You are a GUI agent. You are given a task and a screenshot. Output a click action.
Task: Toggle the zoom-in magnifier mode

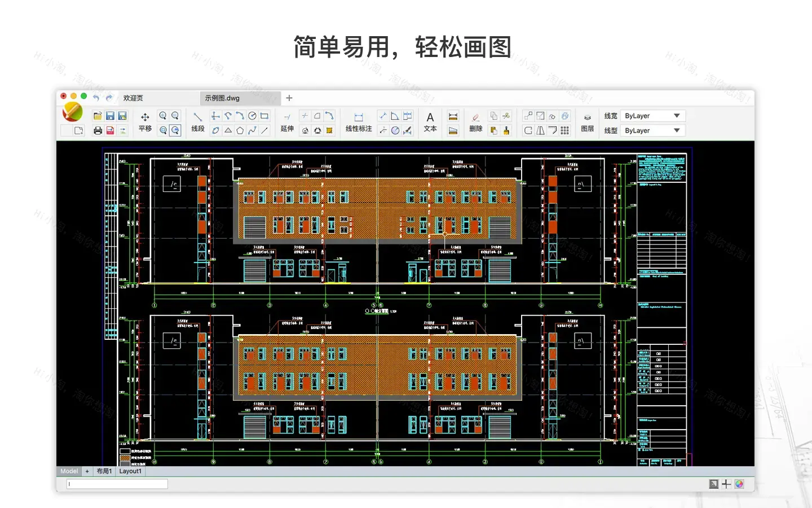[x=162, y=115]
